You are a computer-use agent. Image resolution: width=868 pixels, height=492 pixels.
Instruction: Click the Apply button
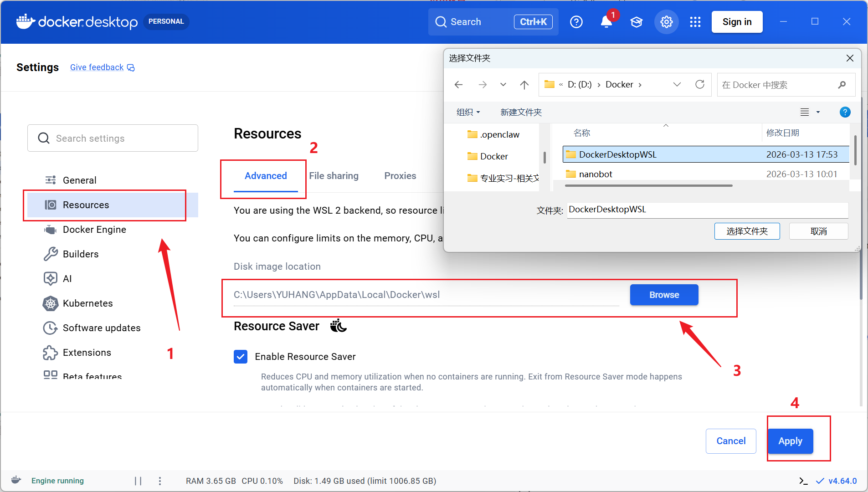[790, 441]
